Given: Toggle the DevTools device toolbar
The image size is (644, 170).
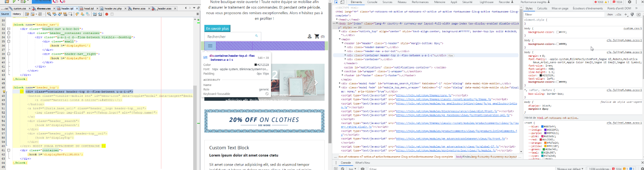Looking at the screenshot, I should (342, 2).
